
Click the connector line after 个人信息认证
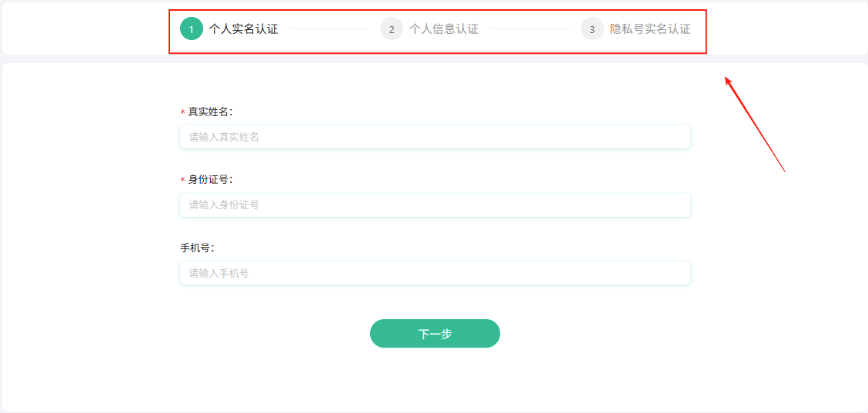click(529, 29)
